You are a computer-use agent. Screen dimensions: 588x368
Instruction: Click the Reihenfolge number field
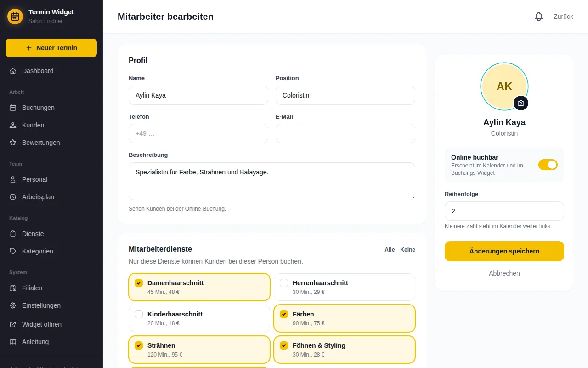(x=504, y=211)
